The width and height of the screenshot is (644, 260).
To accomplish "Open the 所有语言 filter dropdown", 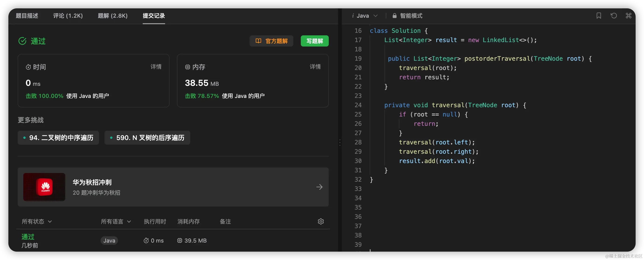I will tap(116, 222).
